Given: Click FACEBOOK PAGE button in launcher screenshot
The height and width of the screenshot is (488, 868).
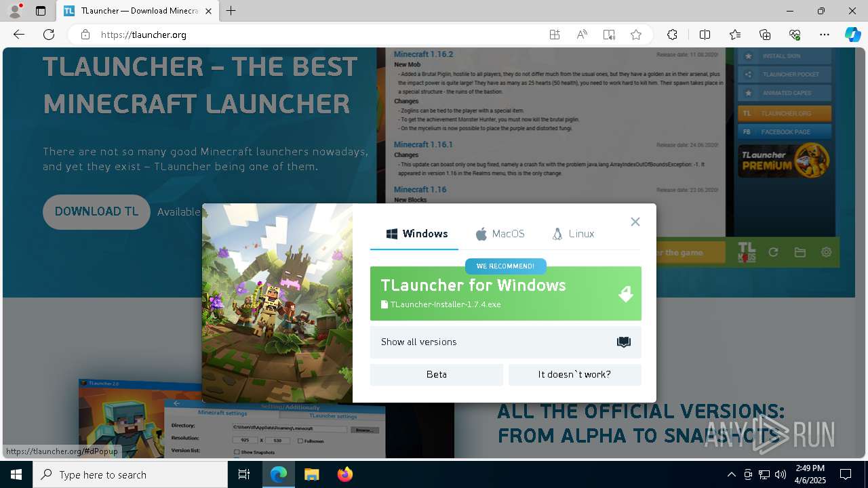Looking at the screenshot, I should 785,132.
